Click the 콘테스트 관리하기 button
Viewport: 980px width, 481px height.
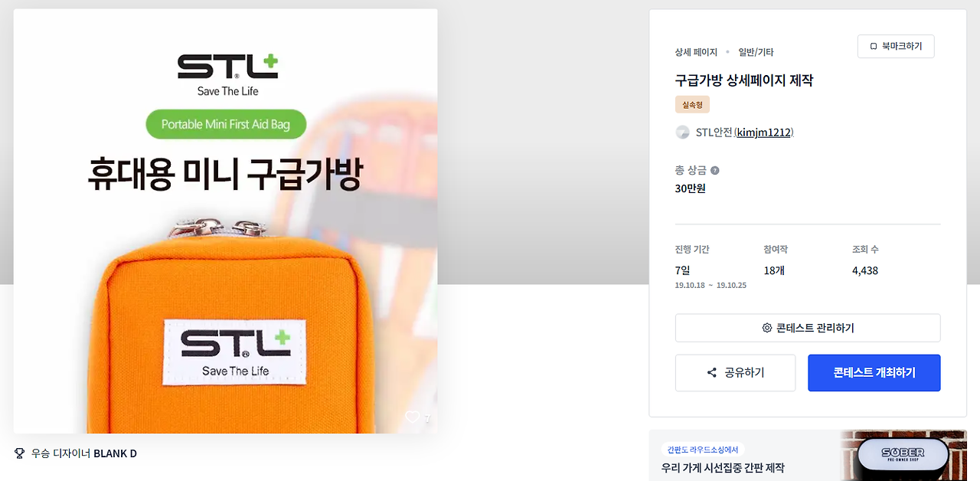pyautogui.click(x=807, y=328)
